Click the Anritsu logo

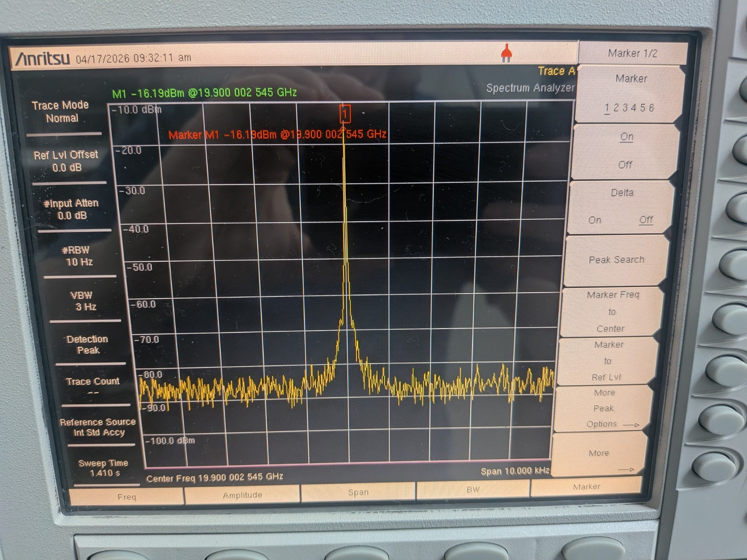42,58
